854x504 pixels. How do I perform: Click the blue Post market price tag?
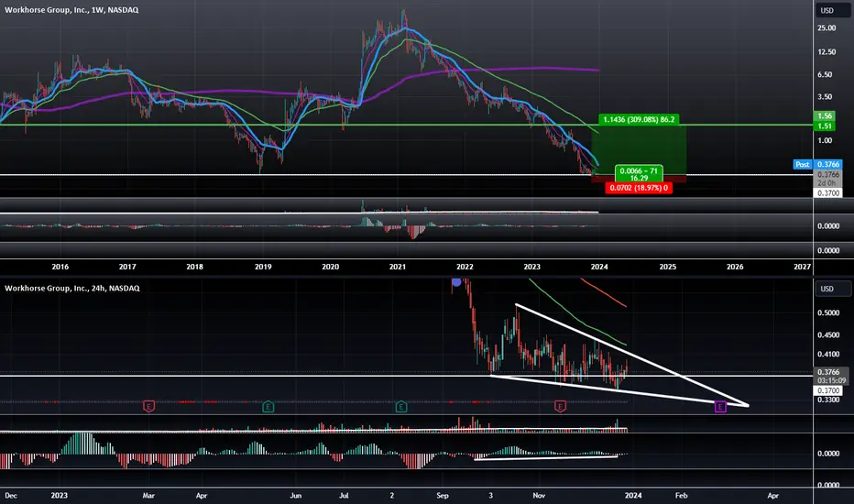click(x=803, y=164)
